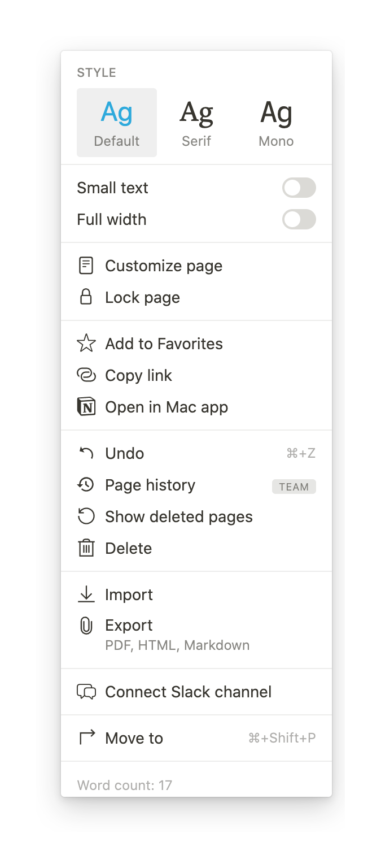This screenshot has height=868, width=381.
Task: Click the Page history clock icon
Action: click(86, 484)
